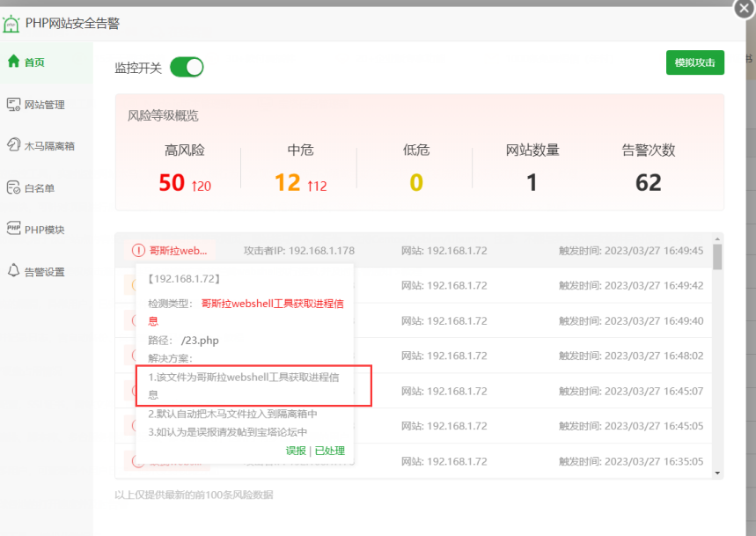The height and width of the screenshot is (536, 756).
Task: Select the alert row triggered at 16:35:05
Action: coord(528,461)
